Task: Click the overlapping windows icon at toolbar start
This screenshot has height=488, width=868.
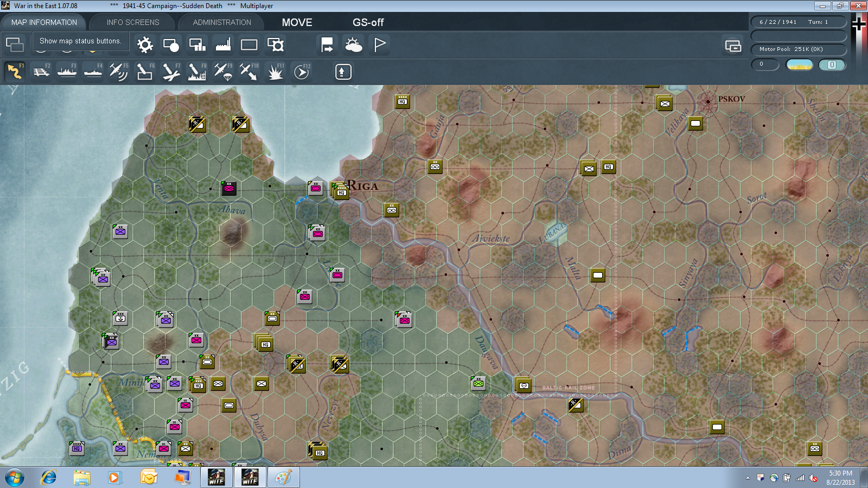Action: pos(15,44)
